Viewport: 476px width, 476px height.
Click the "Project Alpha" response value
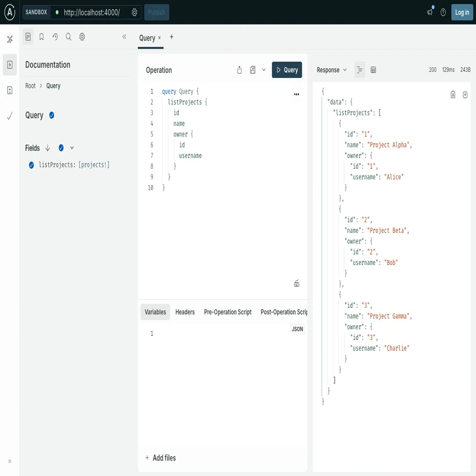(388, 145)
